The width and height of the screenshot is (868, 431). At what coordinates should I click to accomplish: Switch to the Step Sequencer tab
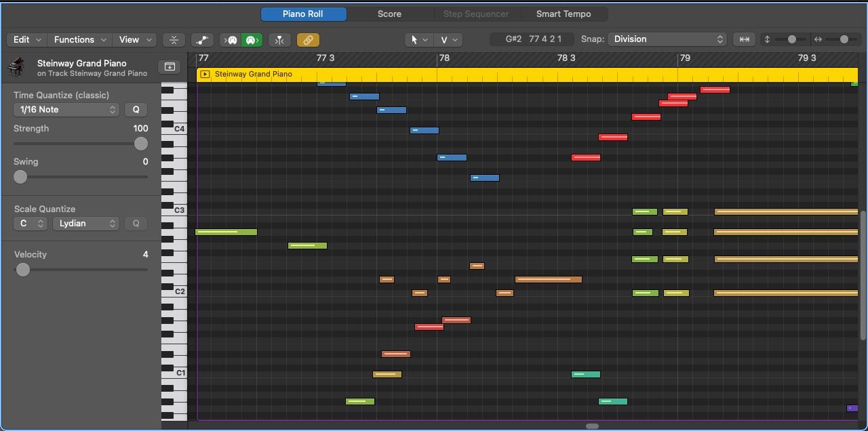(x=476, y=14)
